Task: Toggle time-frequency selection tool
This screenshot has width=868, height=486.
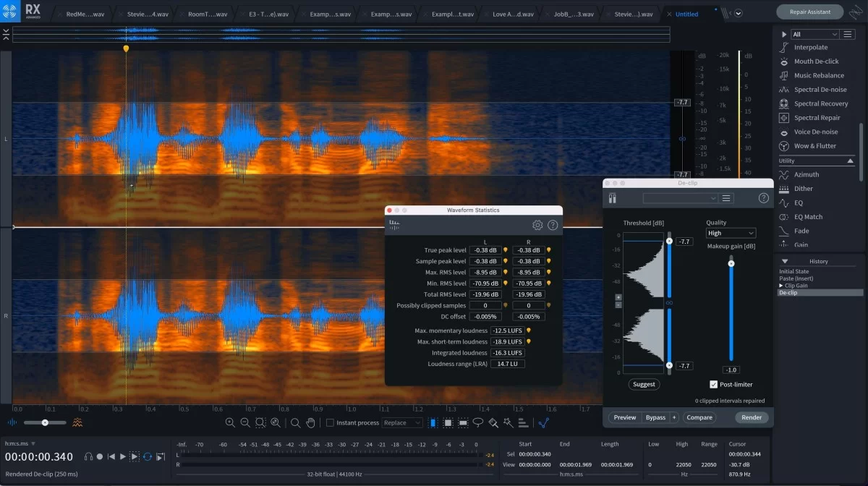Action: [448, 422]
